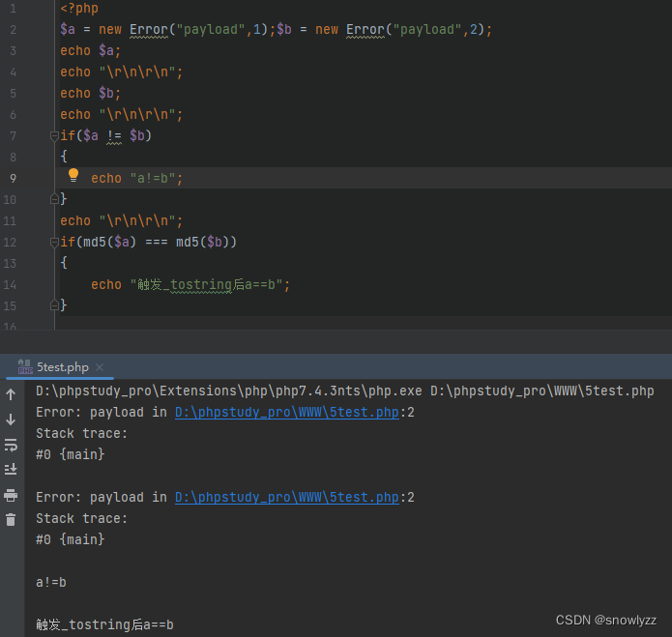Click the yellow lightbulb quick-fix icon

click(73, 176)
